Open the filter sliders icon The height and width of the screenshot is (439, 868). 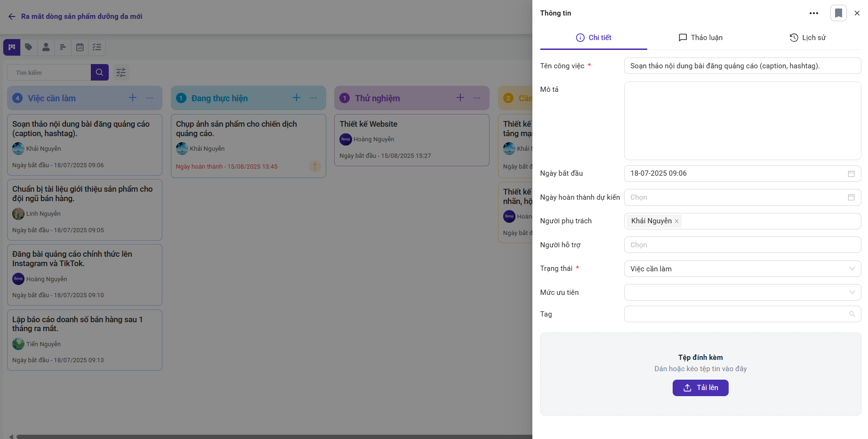(x=121, y=73)
